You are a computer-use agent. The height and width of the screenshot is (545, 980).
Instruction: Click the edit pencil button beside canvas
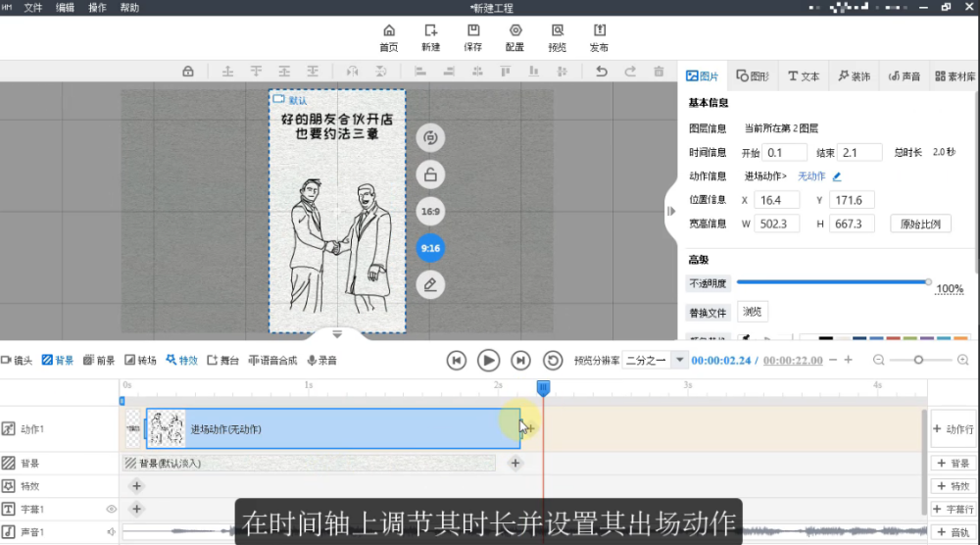429,285
